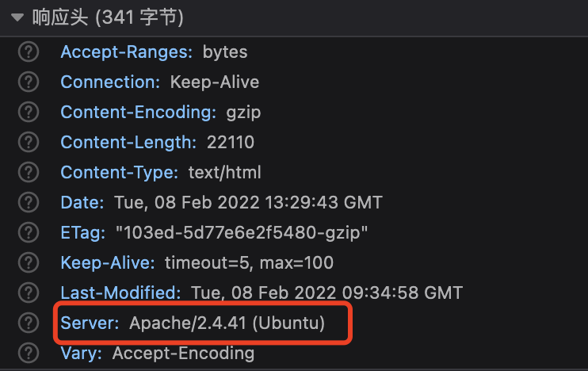Screen dimensions: 588x371
Task: Select the Content-Type text/html value
Action: pos(224,172)
